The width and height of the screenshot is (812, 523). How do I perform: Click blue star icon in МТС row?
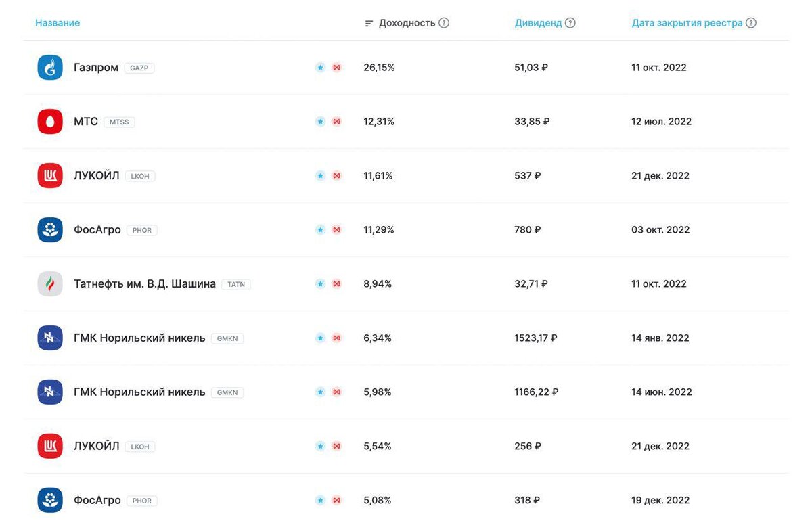click(320, 122)
